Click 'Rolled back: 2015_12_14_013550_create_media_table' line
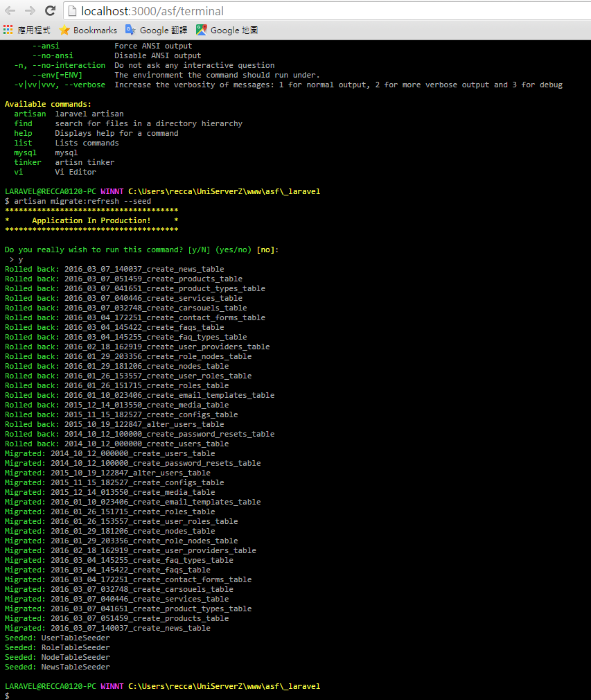 (116, 405)
